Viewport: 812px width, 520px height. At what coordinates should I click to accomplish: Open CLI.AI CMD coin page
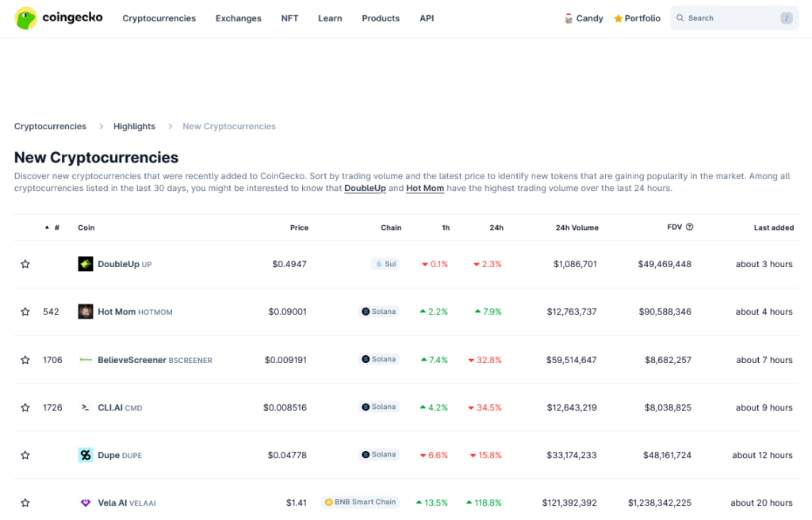pos(120,407)
